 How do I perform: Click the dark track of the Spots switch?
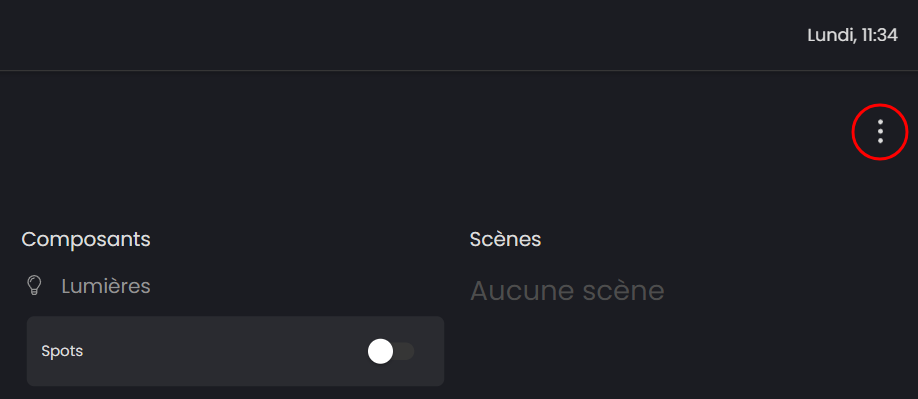[405, 351]
